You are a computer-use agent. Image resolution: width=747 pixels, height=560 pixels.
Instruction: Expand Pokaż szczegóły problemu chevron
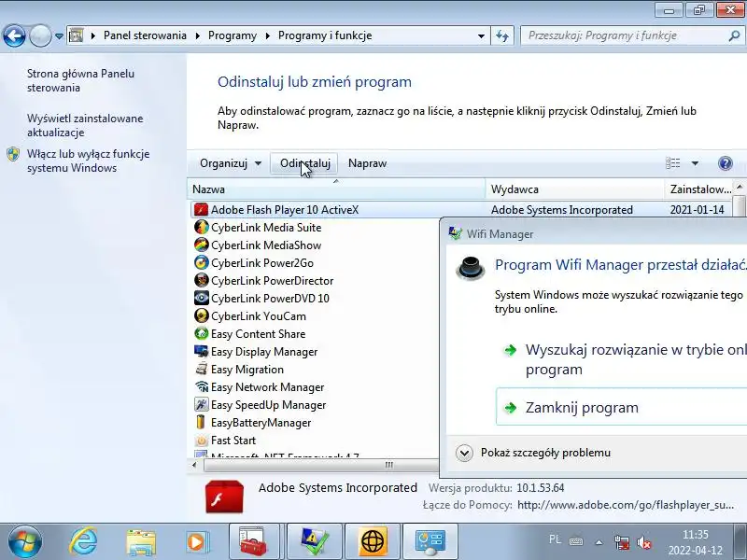pyautogui.click(x=464, y=453)
